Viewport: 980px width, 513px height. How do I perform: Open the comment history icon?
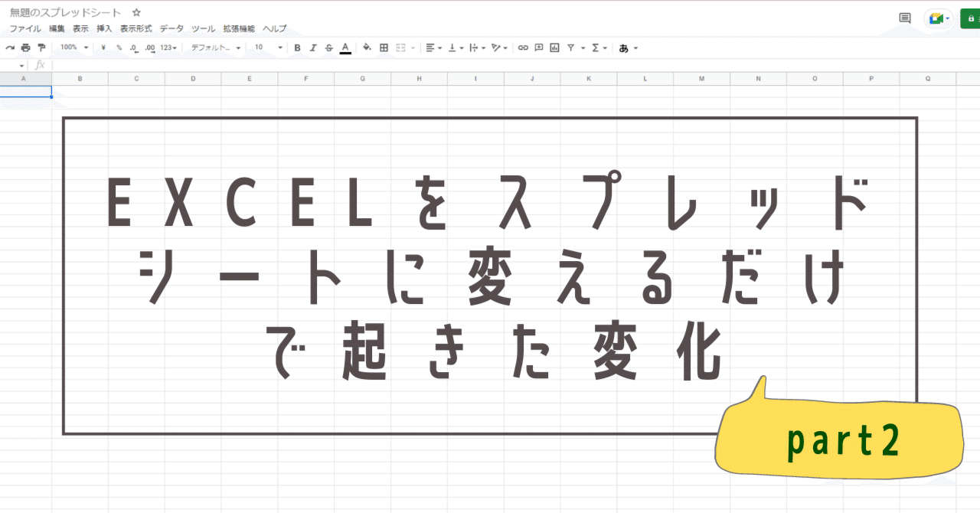(904, 18)
